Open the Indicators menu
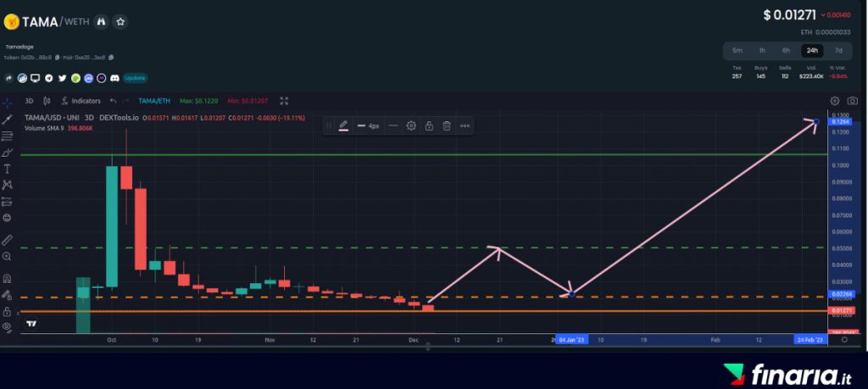The height and width of the screenshot is (389, 868). point(81,101)
